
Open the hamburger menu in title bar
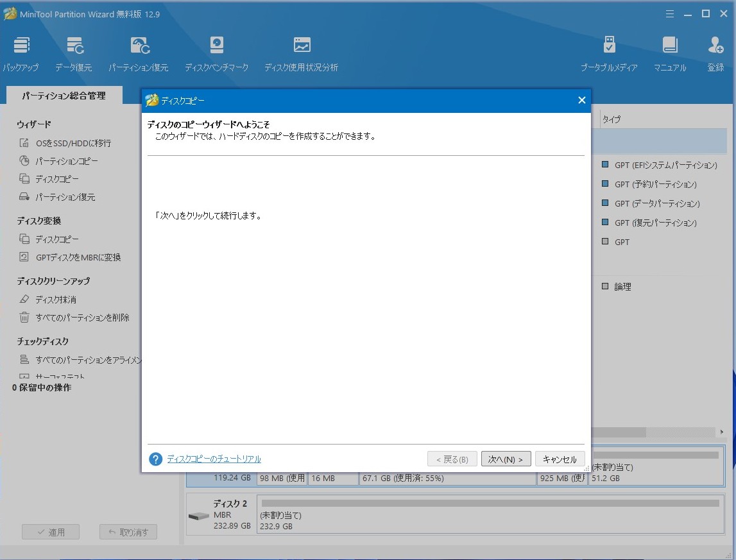point(670,13)
